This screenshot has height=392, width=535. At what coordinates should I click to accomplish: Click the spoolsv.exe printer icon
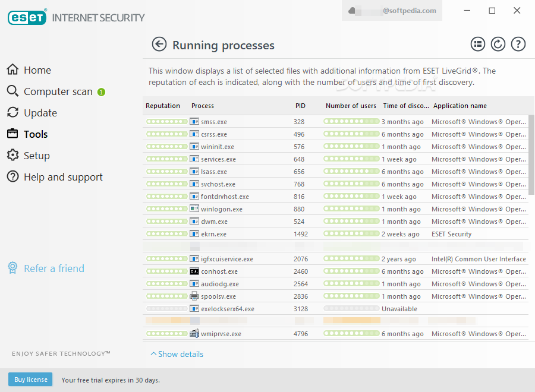coord(194,296)
